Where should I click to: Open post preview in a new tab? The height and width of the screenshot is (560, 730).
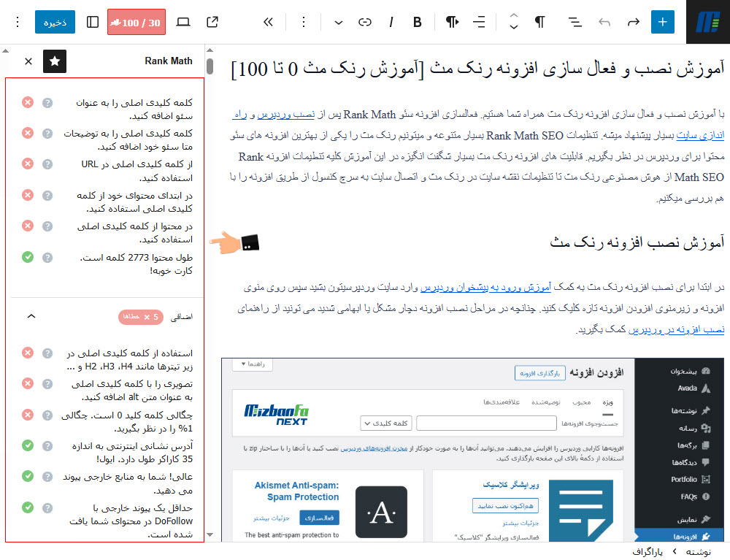click(212, 22)
